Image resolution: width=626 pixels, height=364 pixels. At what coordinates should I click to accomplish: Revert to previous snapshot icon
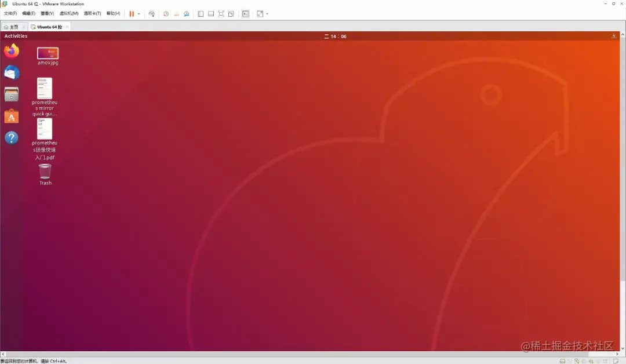[x=176, y=13]
